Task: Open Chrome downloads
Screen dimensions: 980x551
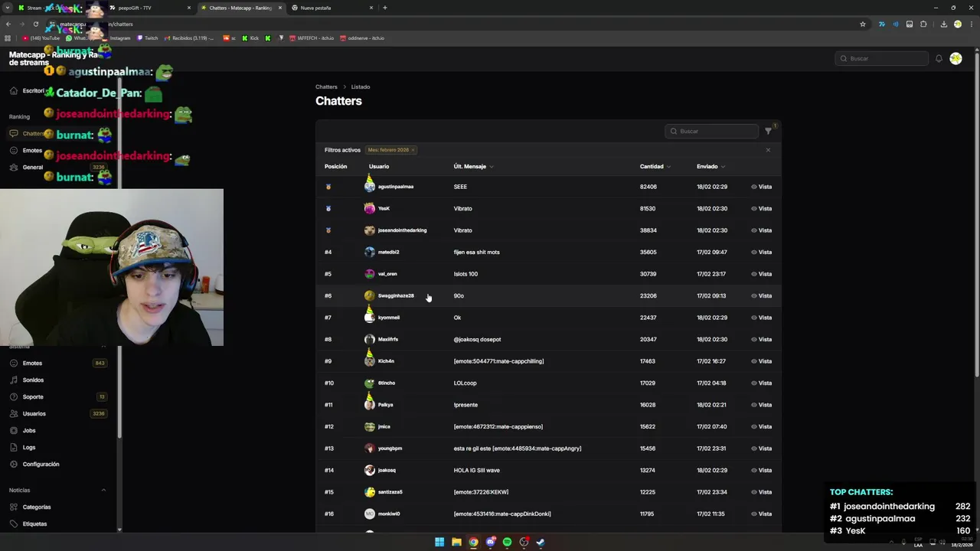Action: [x=944, y=24]
